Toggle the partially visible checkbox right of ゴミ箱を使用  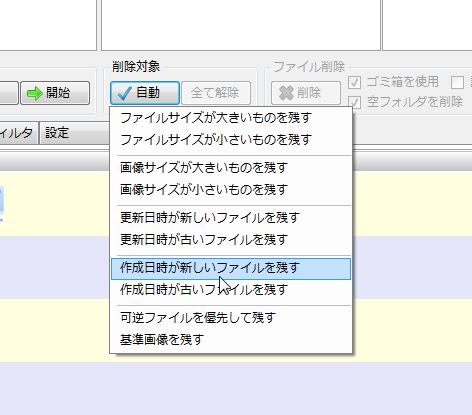pos(457,82)
